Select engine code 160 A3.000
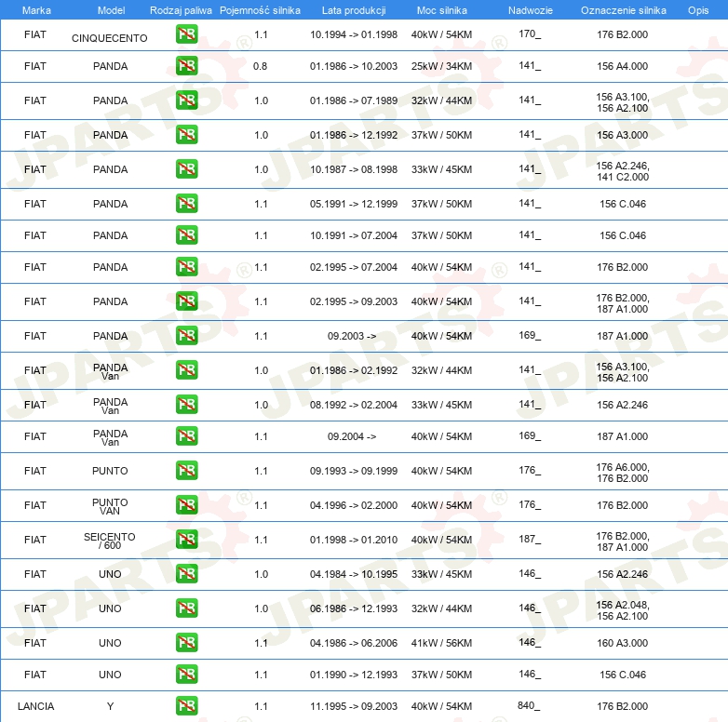This screenshot has height=722, width=728. click(622, 643)
